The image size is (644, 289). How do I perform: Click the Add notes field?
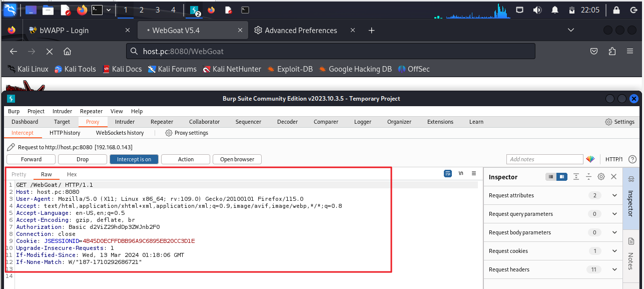click(545, 159)
